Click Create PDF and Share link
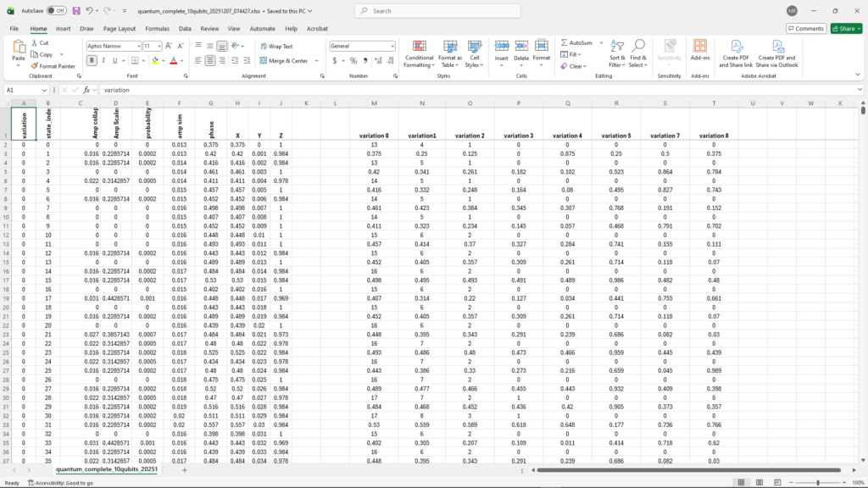Viewport: 868px width, 488px height. [x=737, y=54]
